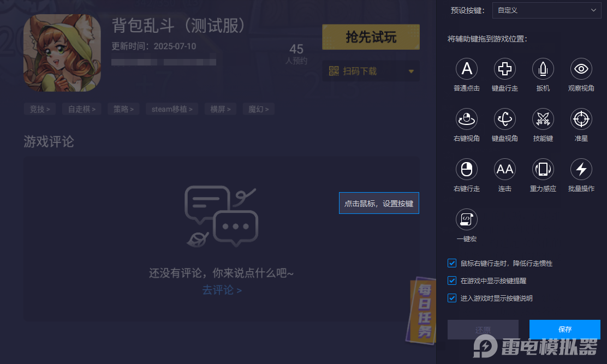Viewport: 607px width, 364px height.
Task: Open the 预设按键 preset dropdown
Action: 546,10
